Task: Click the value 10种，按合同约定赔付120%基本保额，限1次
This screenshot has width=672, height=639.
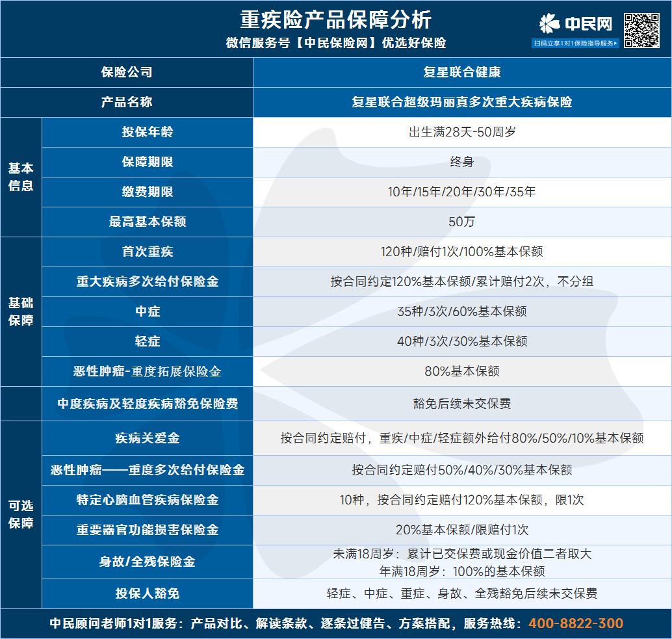Action: coord(462,500)
